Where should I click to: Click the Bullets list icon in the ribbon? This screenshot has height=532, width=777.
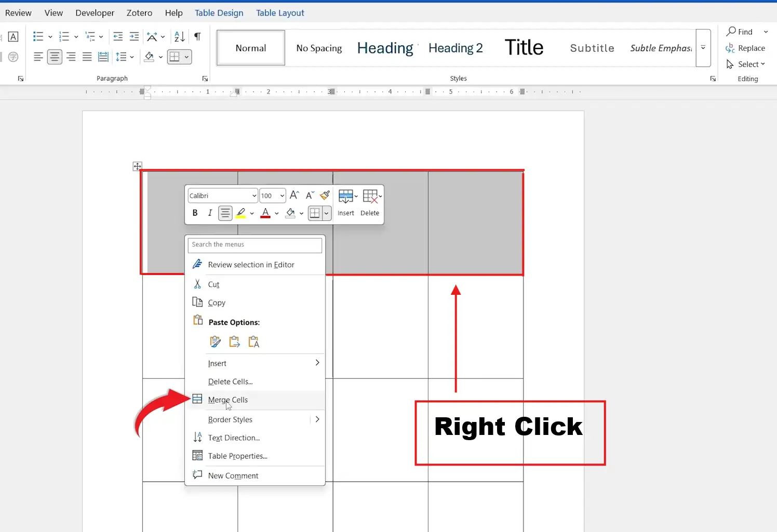point(38,36)
